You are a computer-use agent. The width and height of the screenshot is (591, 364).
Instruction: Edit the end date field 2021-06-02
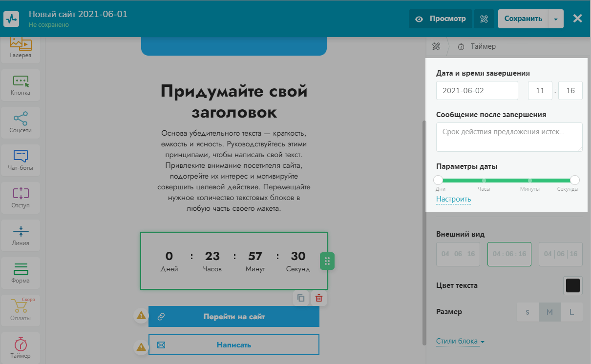(x=477, y=90)
